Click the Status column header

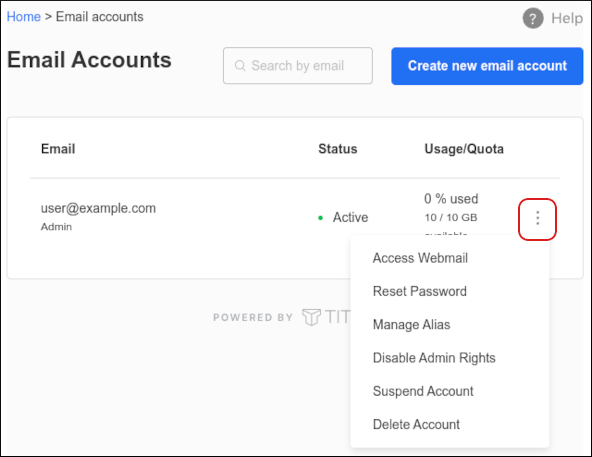[338, 149]
